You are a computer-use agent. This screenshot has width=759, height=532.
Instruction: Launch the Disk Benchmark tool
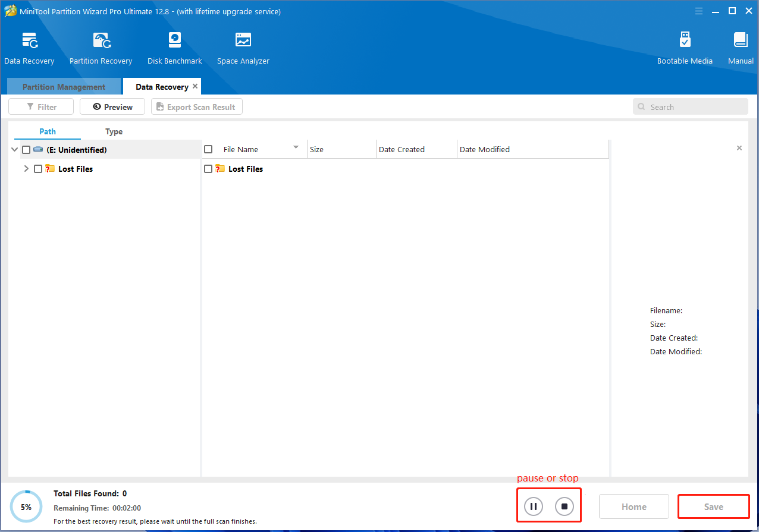coord(174,49)
